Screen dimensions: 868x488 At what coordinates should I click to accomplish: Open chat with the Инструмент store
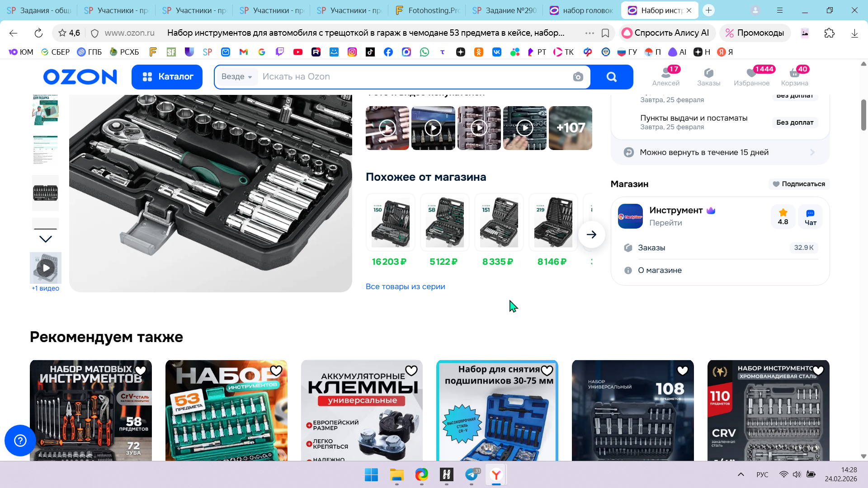pos(810,216)
